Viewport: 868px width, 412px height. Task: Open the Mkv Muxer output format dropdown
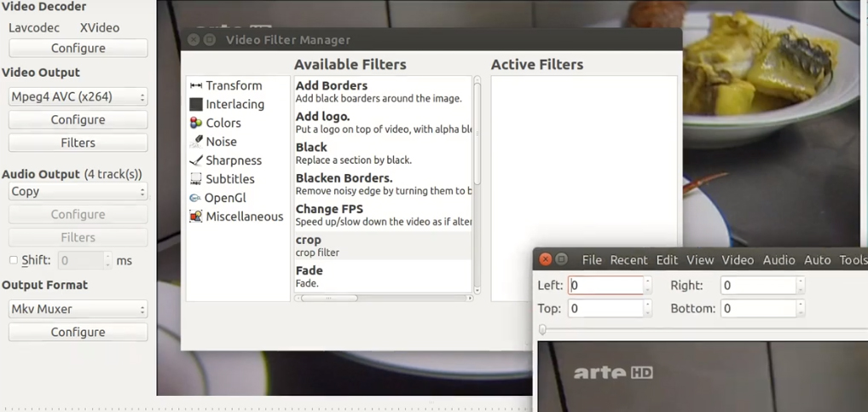tap(78, 309)
